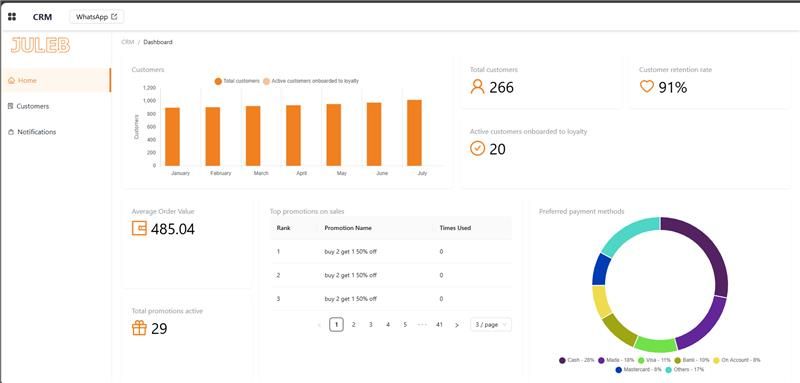Expand pagination ellipsis to jump pages
The height and width of the screenshot is (383, 800).
422,324
